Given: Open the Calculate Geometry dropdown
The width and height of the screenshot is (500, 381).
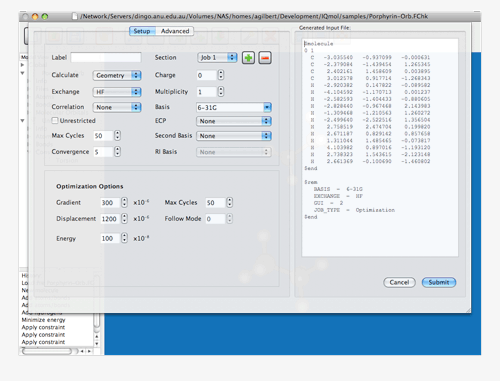Looking at the screenshot, I should pyautogui.click(x=117, y=75).
